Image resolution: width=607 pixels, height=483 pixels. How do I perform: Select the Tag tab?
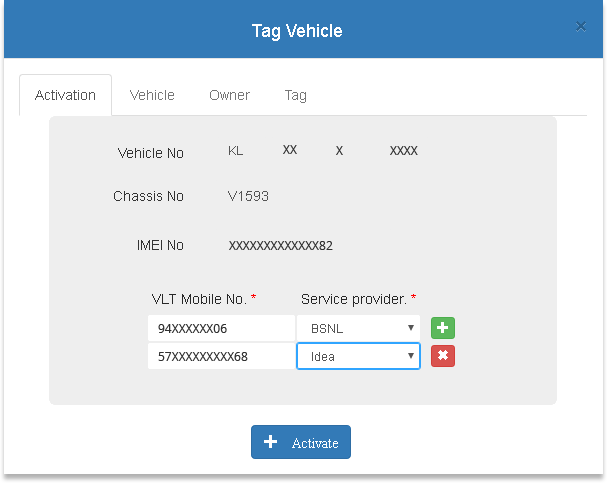click(x=295, y=95)
